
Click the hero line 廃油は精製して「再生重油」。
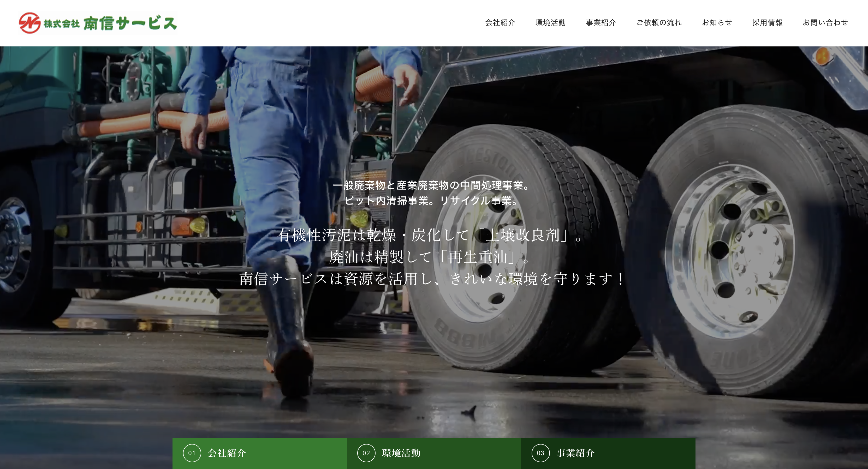[430, 257]
